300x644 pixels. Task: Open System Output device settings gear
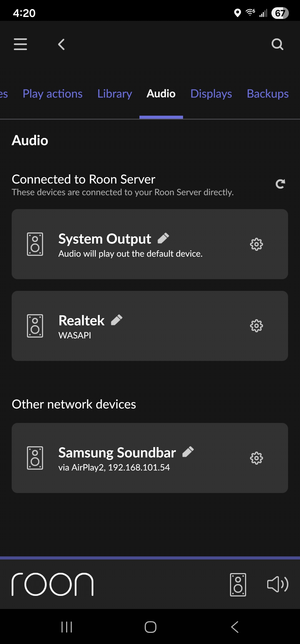tap(256, 244)
